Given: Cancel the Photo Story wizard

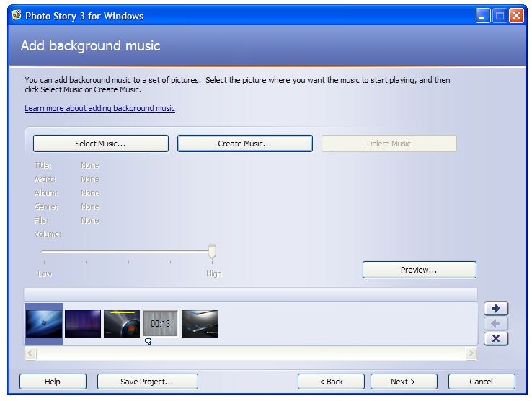Looking at the screenshot, I should (x=482, y=382).
